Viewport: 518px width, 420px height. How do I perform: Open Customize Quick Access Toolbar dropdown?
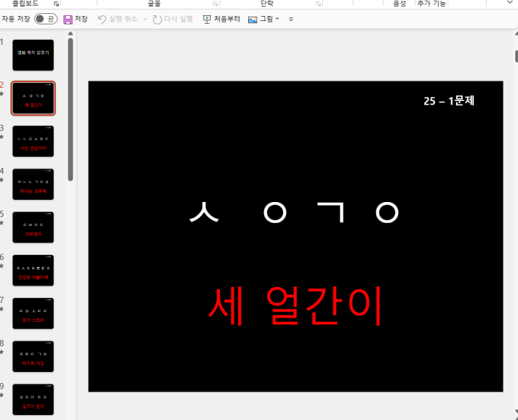(x=291, y=20)
